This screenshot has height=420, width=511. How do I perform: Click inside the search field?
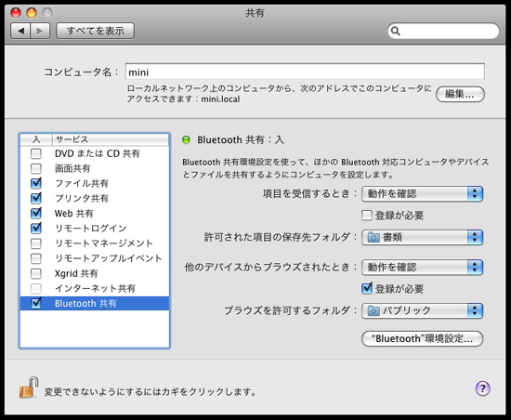(443, 31)
